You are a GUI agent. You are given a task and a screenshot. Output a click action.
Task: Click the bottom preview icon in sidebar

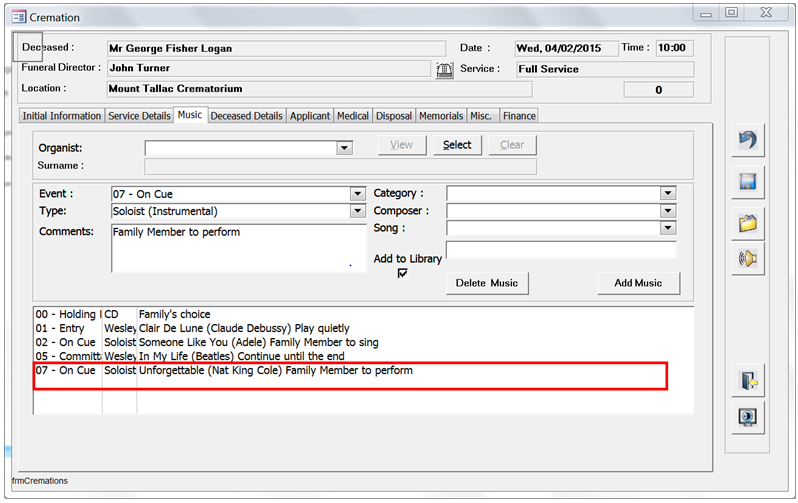tap(747, 417)
